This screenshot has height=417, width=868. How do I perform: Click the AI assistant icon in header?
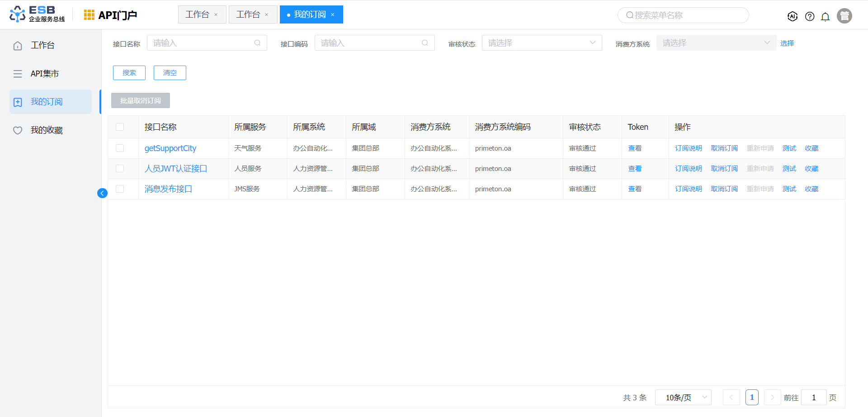[x=792, y=16]
